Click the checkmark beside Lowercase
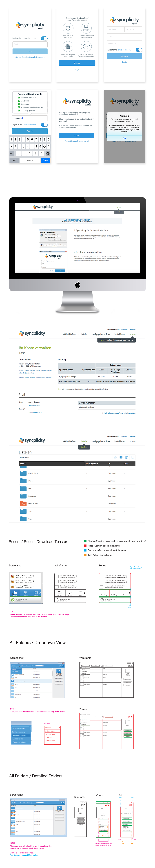 [19, 101]
